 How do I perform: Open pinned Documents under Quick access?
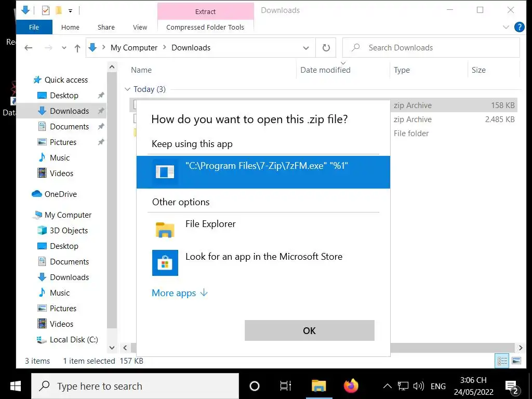coord(69,127)
